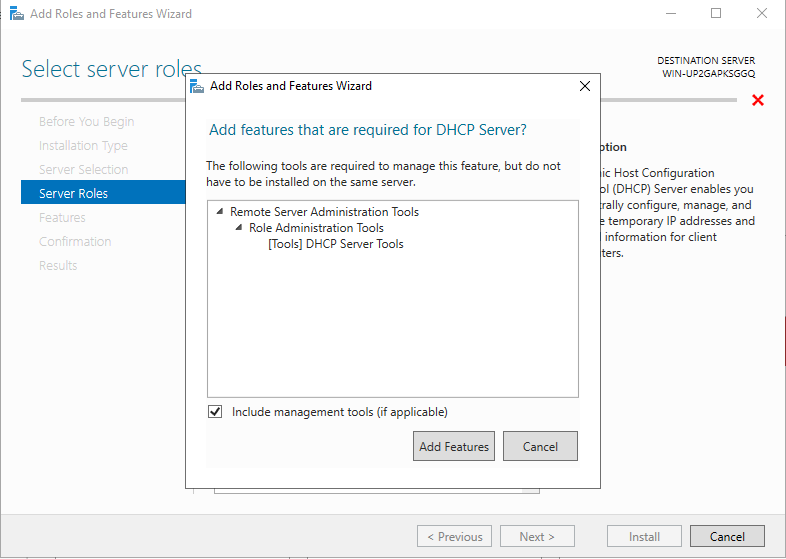Select Role Administration Tools label
Viewport: 786px width, 559px height.
(316, 228)
